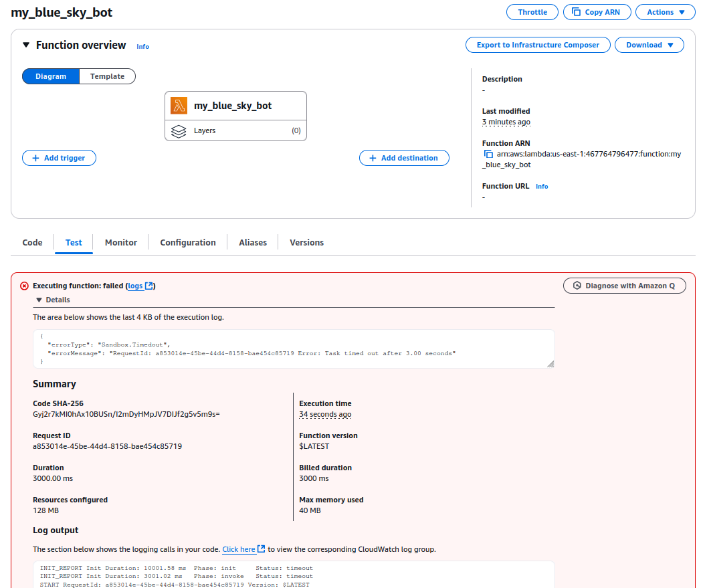Switch to the Monitor tab
This screenshot has height=588, width=705.
click(121, 243)
